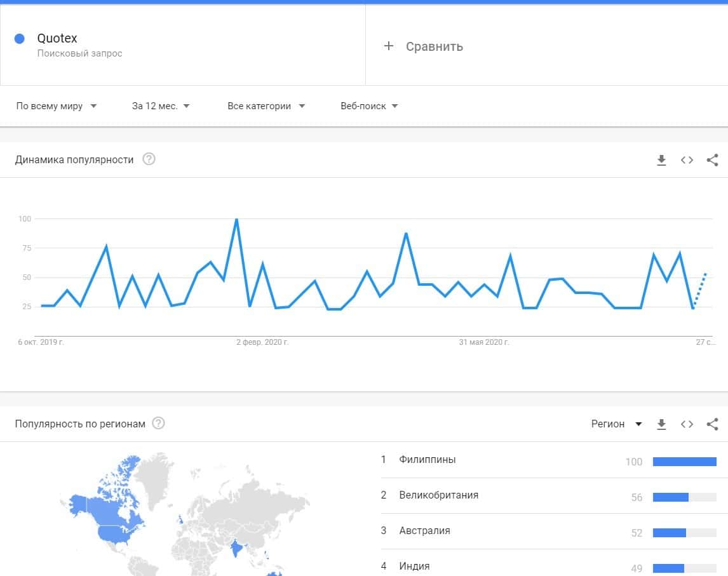Open Филиппины in the regions list

point(428,460)
